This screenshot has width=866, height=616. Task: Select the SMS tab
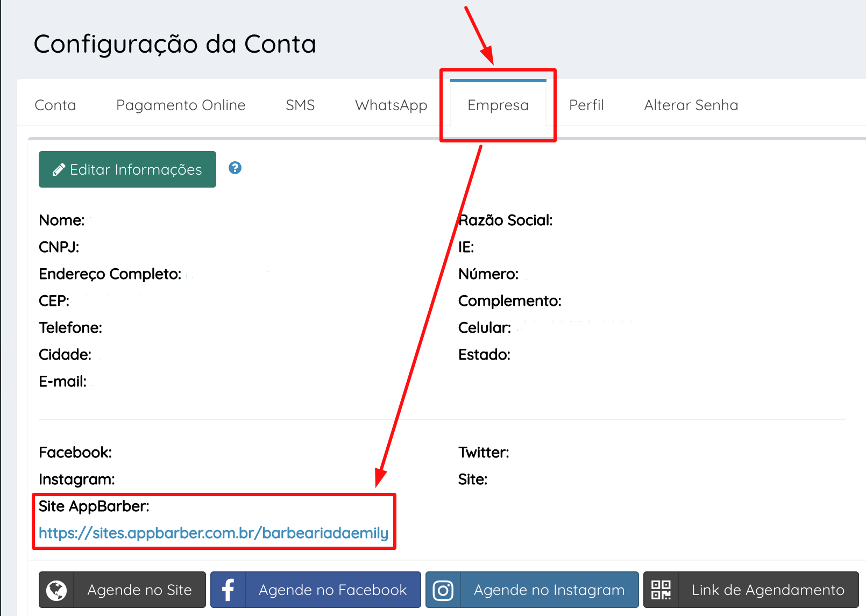click(300, 105)
